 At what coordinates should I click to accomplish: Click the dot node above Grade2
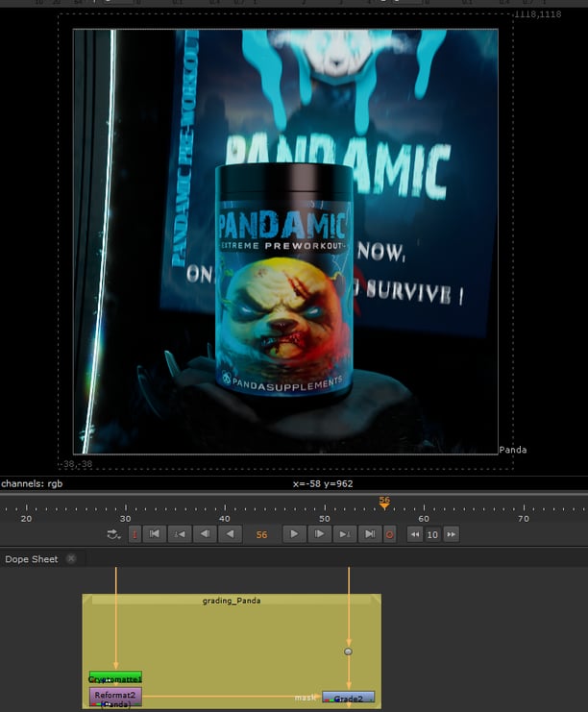[348, 651]
